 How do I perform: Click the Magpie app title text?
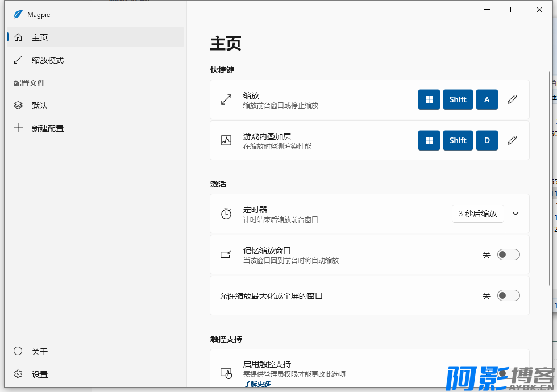tap(39, 15)
